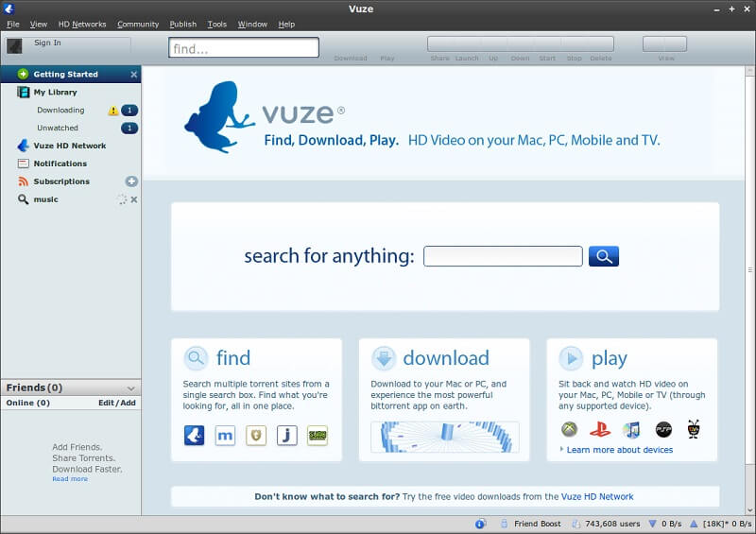Image resolution: width=756 pixels, height=534 pixels.
Task: Click the download speed indicator in status bar
Action: coord(664,524)
